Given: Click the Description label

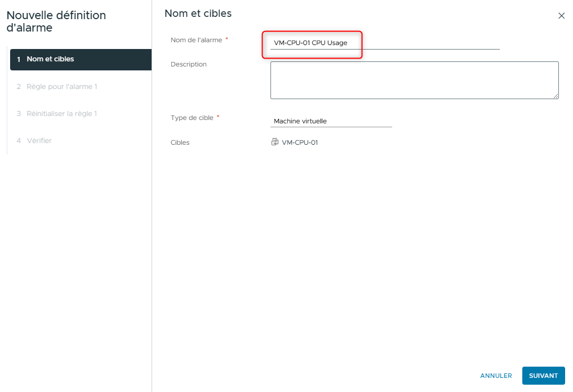Looking at the screenshot, I should 189,65.
